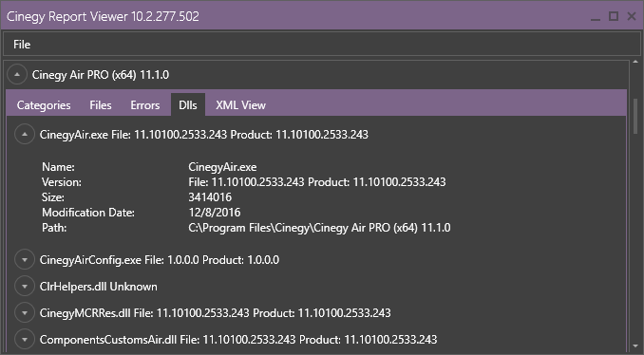Select the Dlls tab

[188, 105]
